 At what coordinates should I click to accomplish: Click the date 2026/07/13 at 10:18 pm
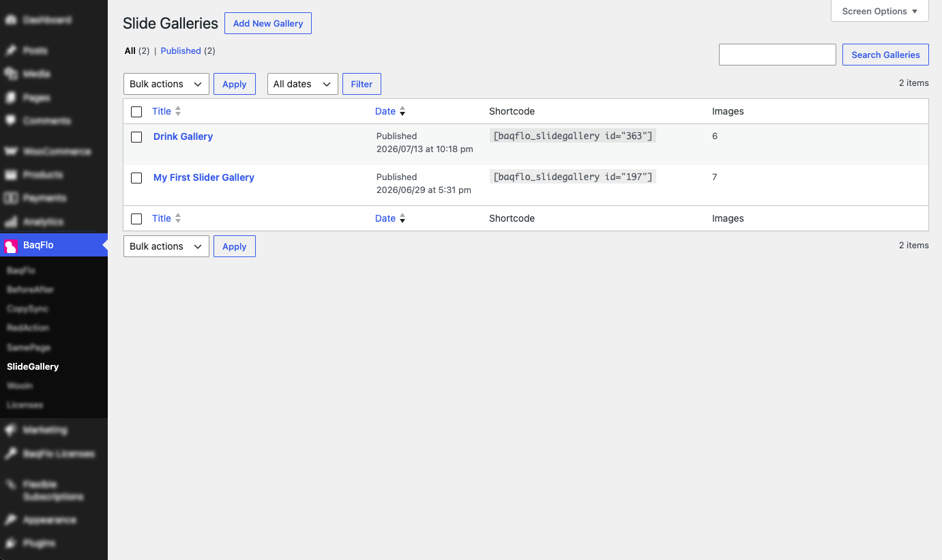(425, 149)
